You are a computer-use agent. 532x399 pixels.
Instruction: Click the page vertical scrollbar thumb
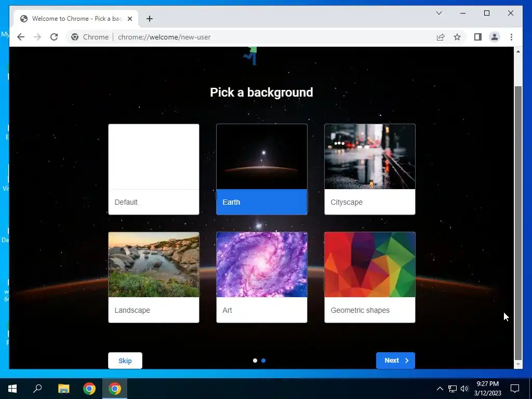click(518, 223)
